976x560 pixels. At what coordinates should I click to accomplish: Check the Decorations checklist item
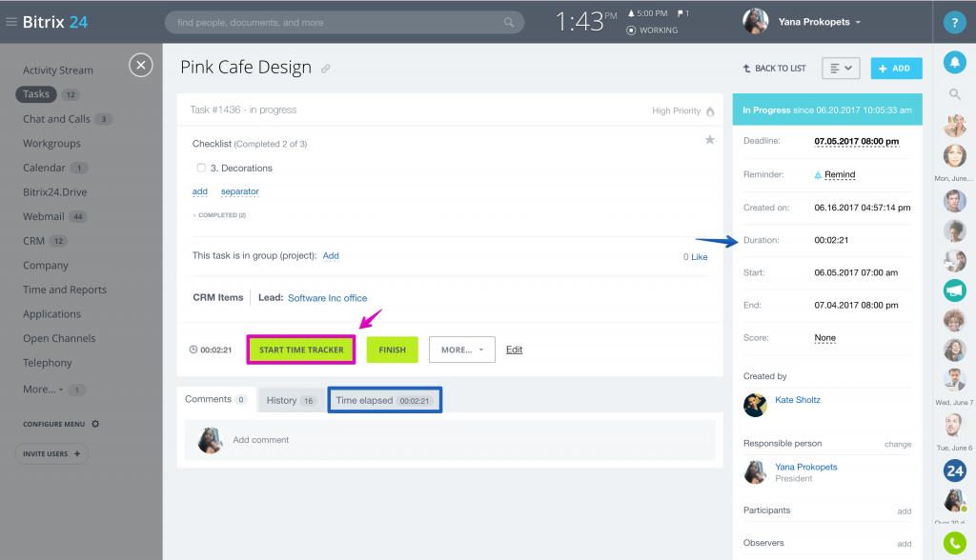tap(201, 168)
